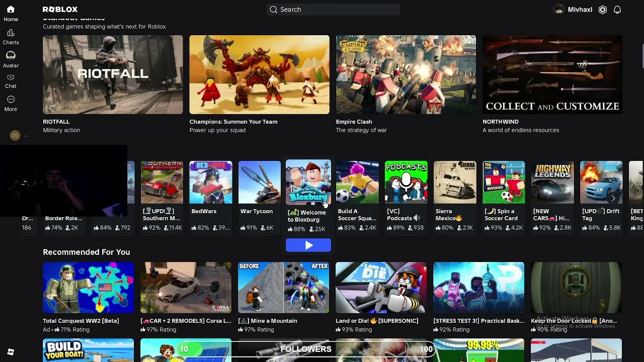The image size is (644, 362).
Task: Open the Mine a Mountain before/after thumbnail
Action: (x=284, y=288)
